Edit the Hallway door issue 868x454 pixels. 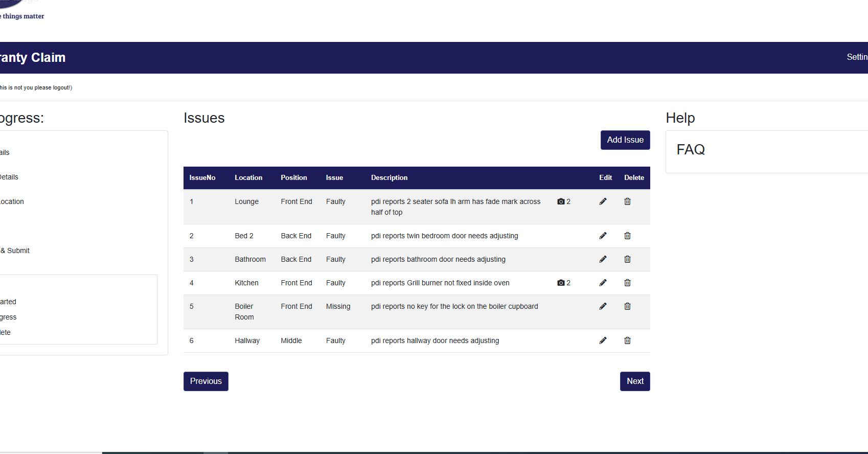click(x=603, y=340)
